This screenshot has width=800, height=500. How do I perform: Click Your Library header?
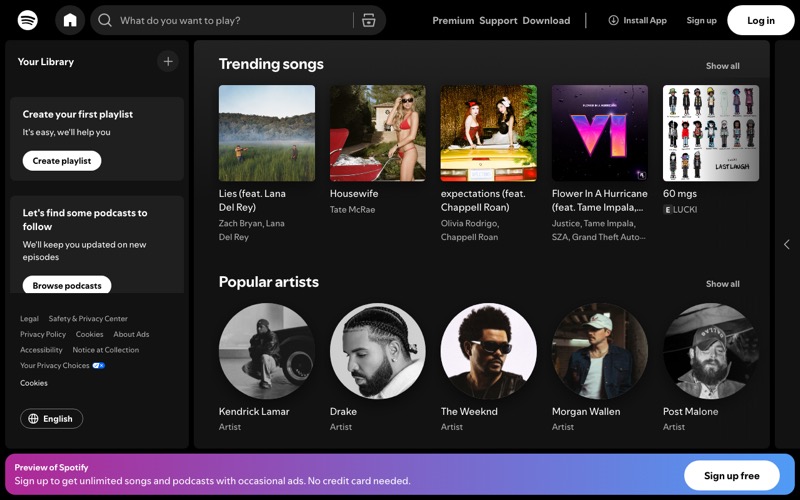coord(45,62)
